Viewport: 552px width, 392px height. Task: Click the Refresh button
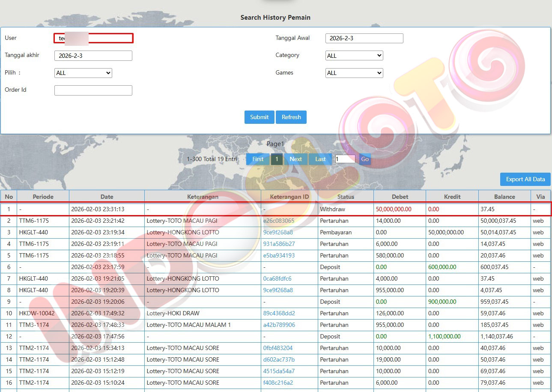pyautogui.click(x=291, y=117)
